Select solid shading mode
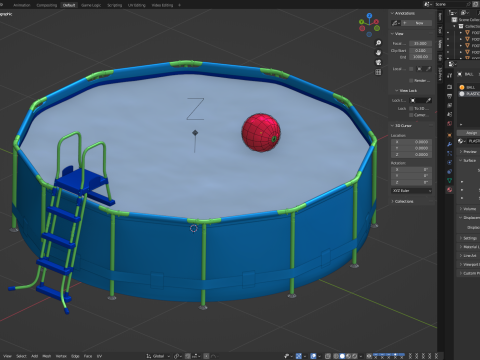 click(x=342, y=356)
